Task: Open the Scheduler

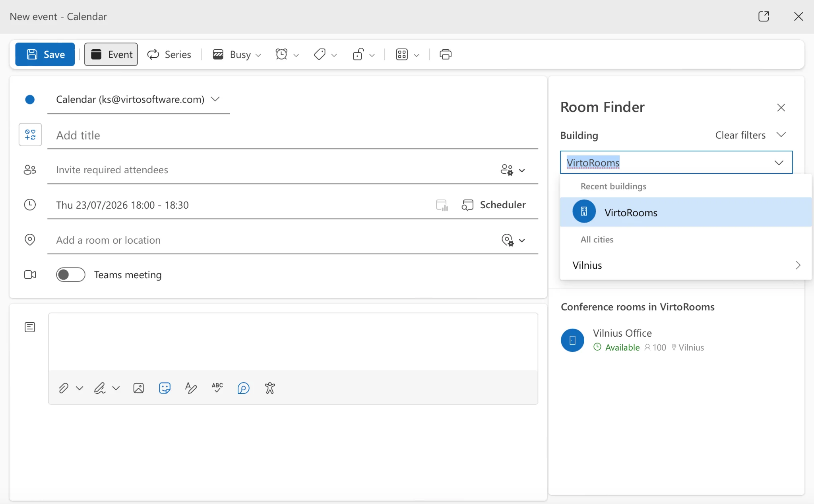Action: click(494, 205)
